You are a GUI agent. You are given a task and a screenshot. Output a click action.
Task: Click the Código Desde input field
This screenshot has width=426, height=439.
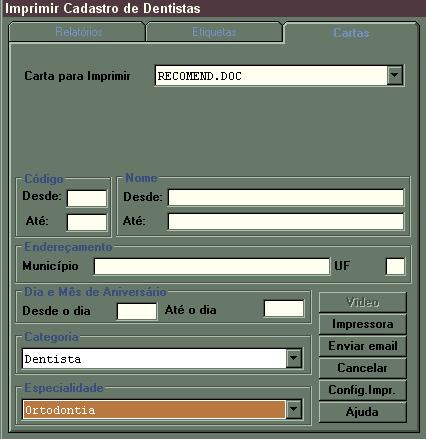point(87,198)
